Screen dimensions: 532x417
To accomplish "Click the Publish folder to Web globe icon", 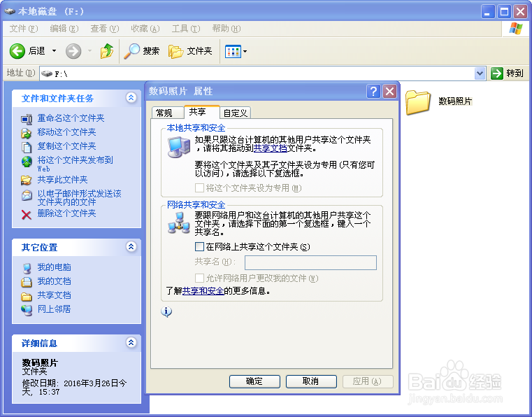I will tap(27, 162).
